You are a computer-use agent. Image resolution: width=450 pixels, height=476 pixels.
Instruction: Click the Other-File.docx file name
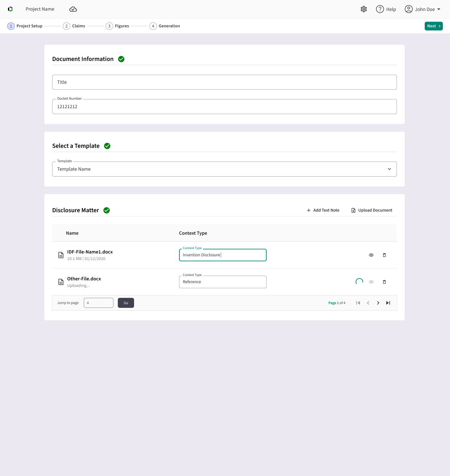point(84,279)
